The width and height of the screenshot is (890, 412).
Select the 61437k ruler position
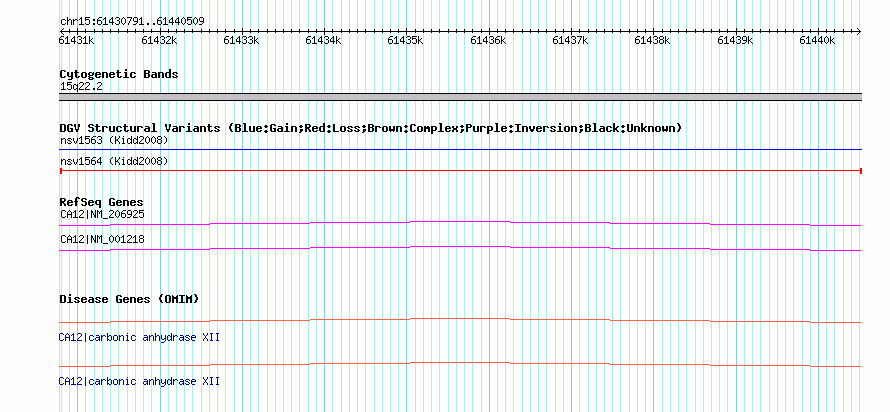point(570,40)
